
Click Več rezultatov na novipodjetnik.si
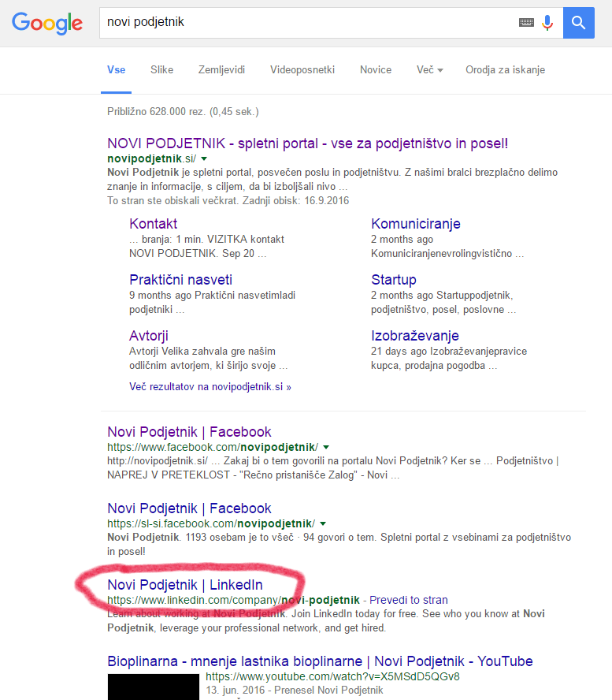point(210,386)
